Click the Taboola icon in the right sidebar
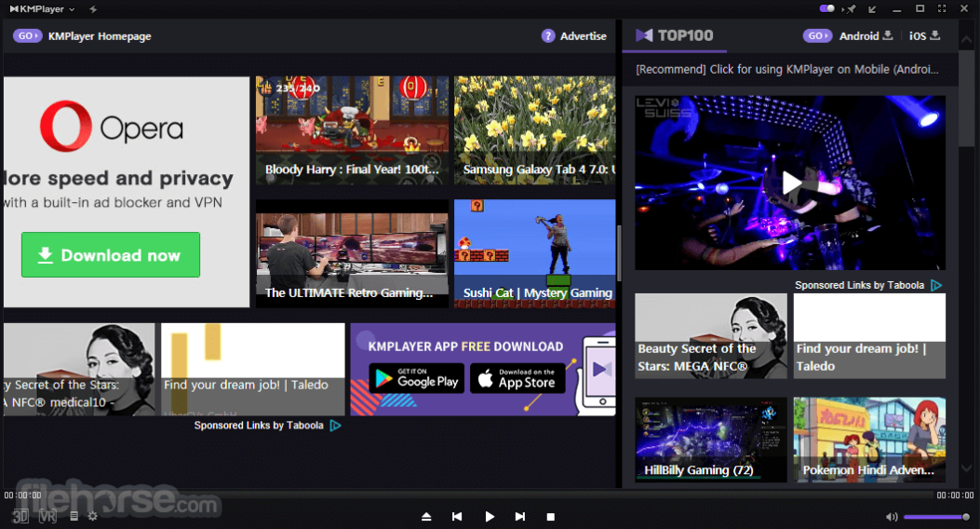980x529 pixels. click(x=936, y=285)
